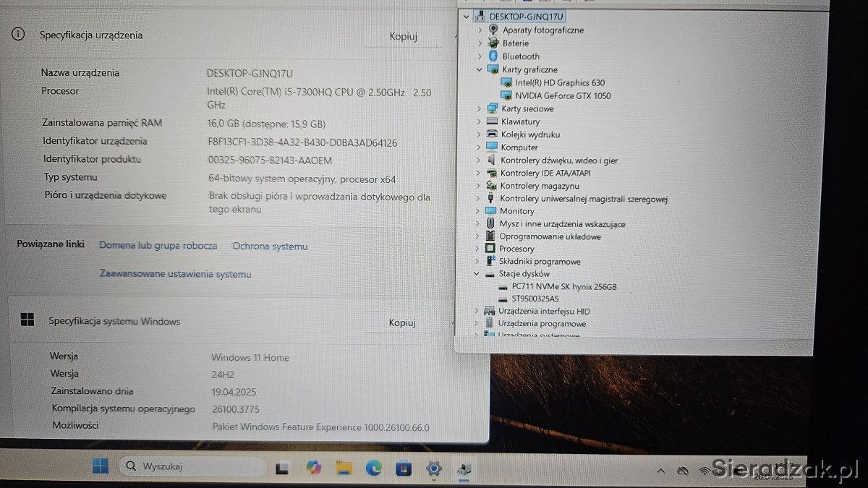Collapse the Stacje dysków branch
868x488 pixels.
(476, 274)
